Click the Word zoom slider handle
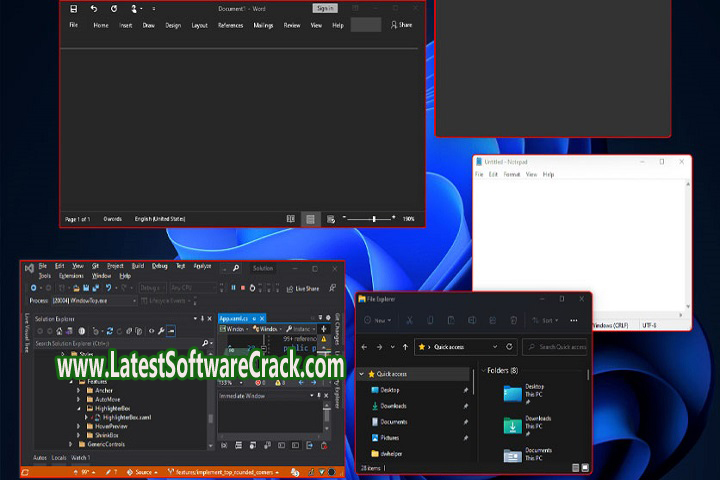 point(374,219)
